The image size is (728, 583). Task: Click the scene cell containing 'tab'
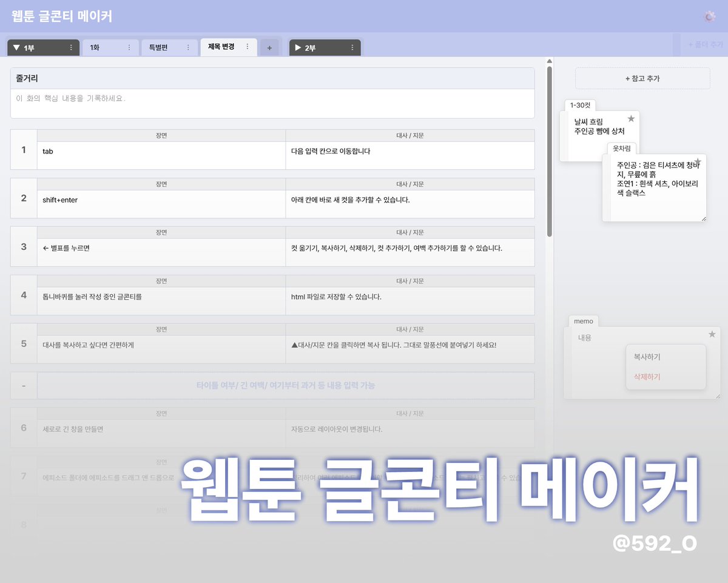point(161,155)
